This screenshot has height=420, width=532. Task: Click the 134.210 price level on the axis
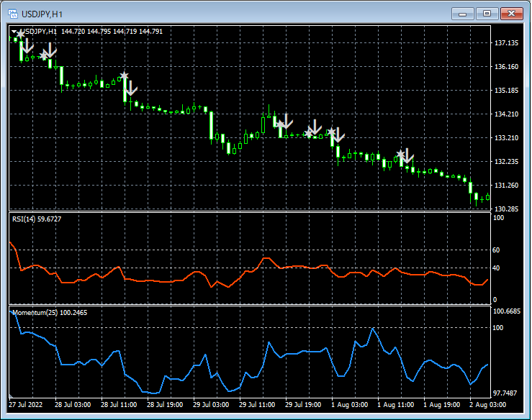(507, 114)
